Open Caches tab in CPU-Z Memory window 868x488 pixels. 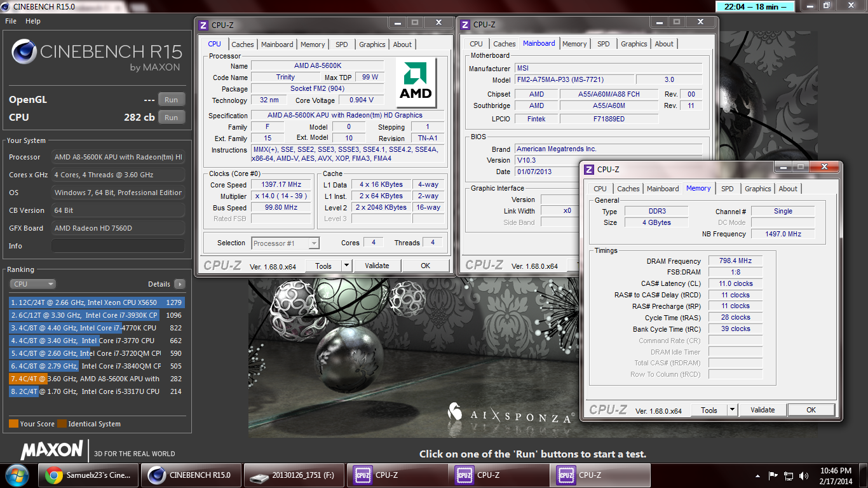click(x=628, y=189)
